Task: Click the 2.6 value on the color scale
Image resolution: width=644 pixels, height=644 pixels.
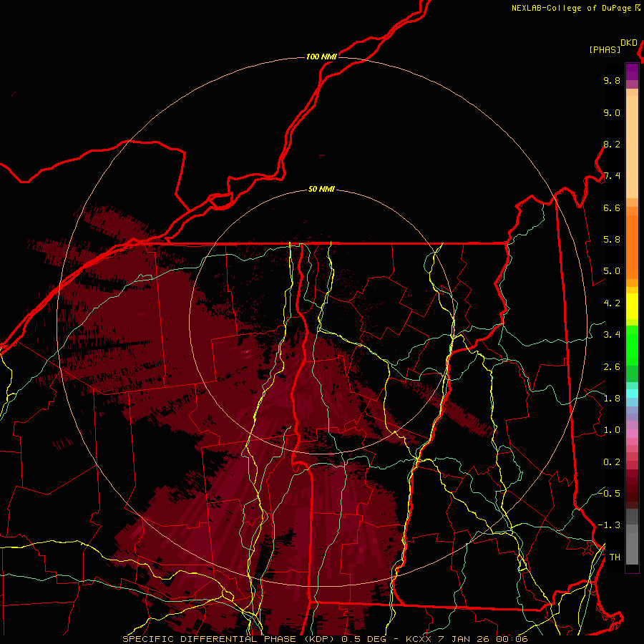Action: coord(612,367)
